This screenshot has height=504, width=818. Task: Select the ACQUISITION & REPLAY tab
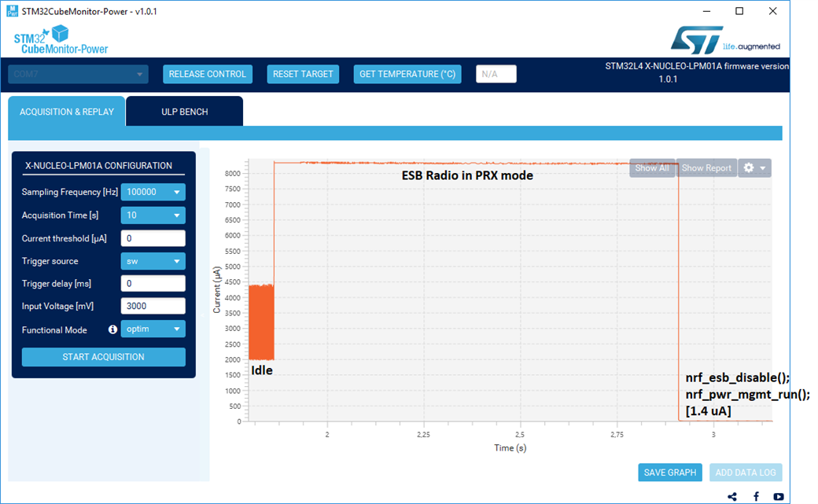tap(67, 111)
